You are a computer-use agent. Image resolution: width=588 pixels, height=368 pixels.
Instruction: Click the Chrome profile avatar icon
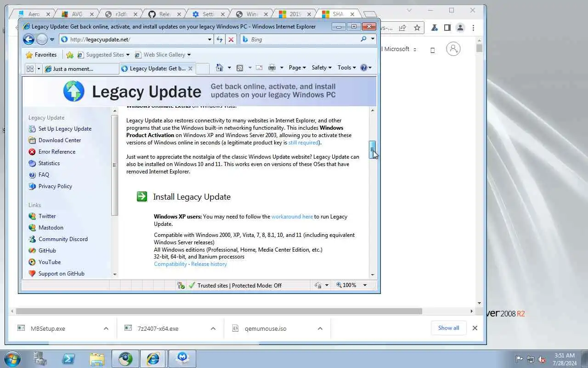pos(460,28)
